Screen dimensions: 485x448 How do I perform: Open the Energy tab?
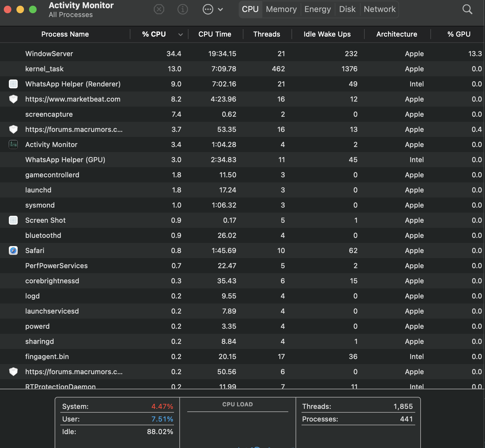pos(318,9)
